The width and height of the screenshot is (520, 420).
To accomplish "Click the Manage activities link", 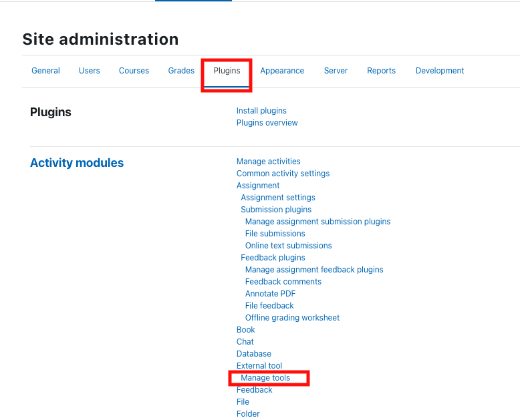I will point(268,162).
